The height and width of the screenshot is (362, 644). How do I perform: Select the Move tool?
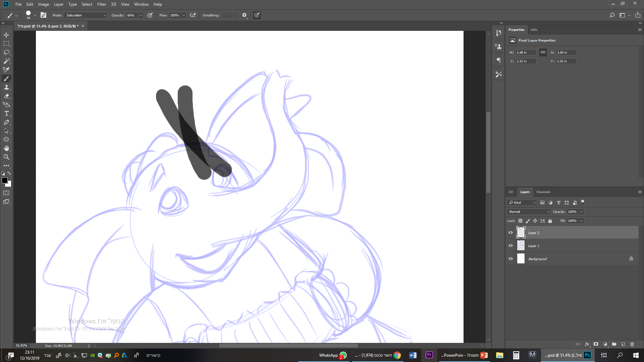6,35
